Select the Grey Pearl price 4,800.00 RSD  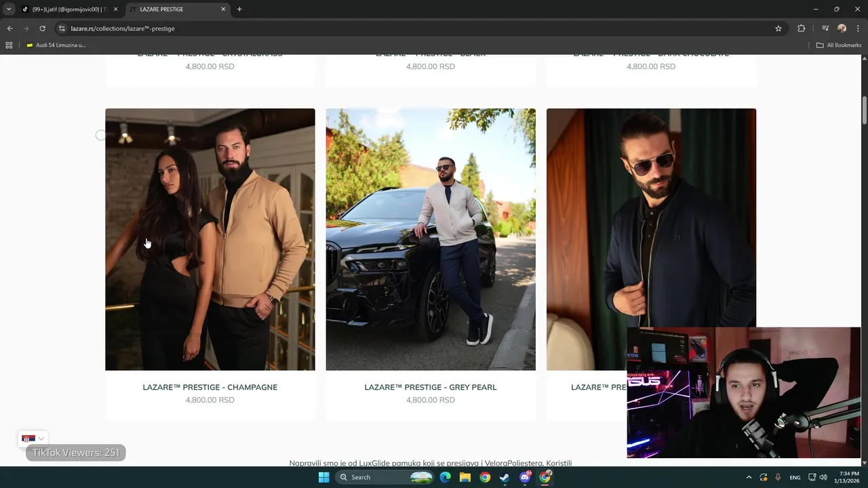tap(431, 401)
